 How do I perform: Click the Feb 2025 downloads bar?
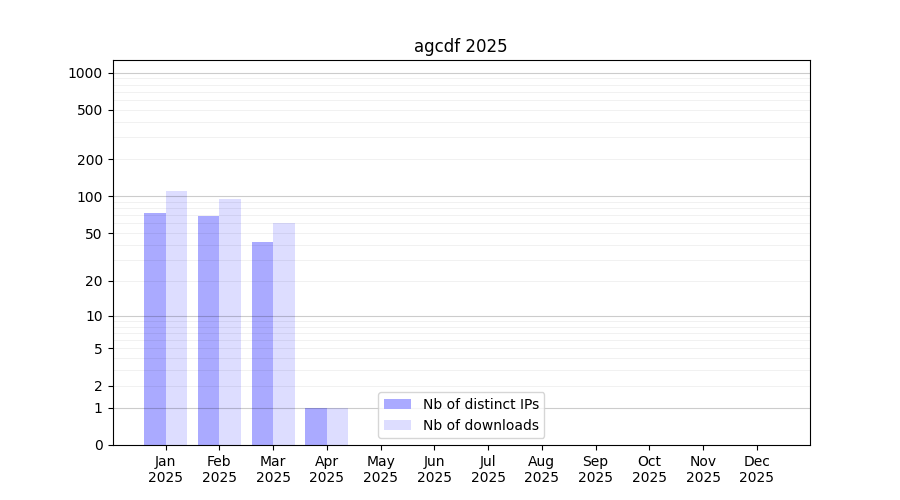[230, 322]
